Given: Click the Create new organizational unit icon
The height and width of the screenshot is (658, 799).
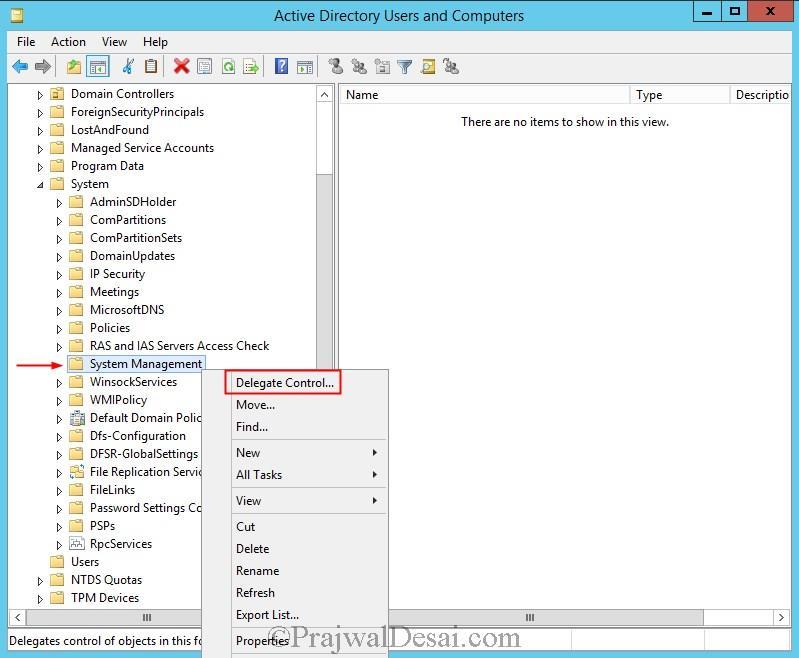Looking at the screenshot, I should [382, 66].
